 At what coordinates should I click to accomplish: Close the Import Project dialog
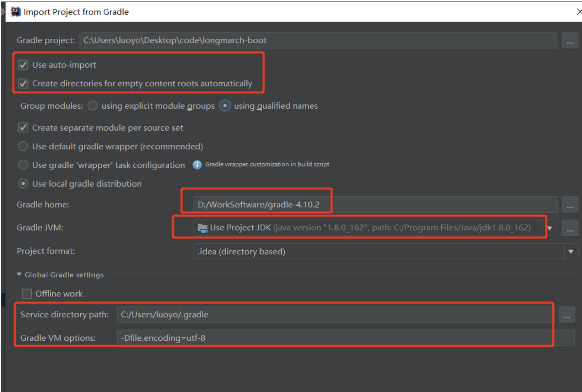[579, 12]
